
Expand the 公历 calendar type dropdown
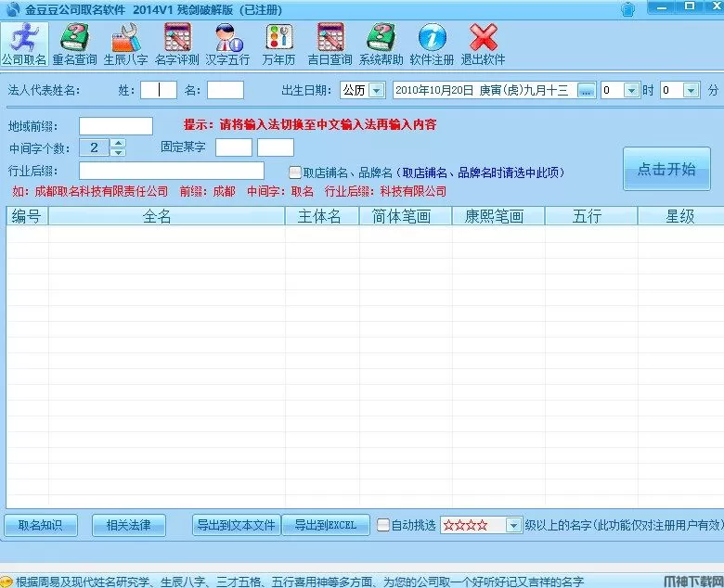click(x=376, y=91)
